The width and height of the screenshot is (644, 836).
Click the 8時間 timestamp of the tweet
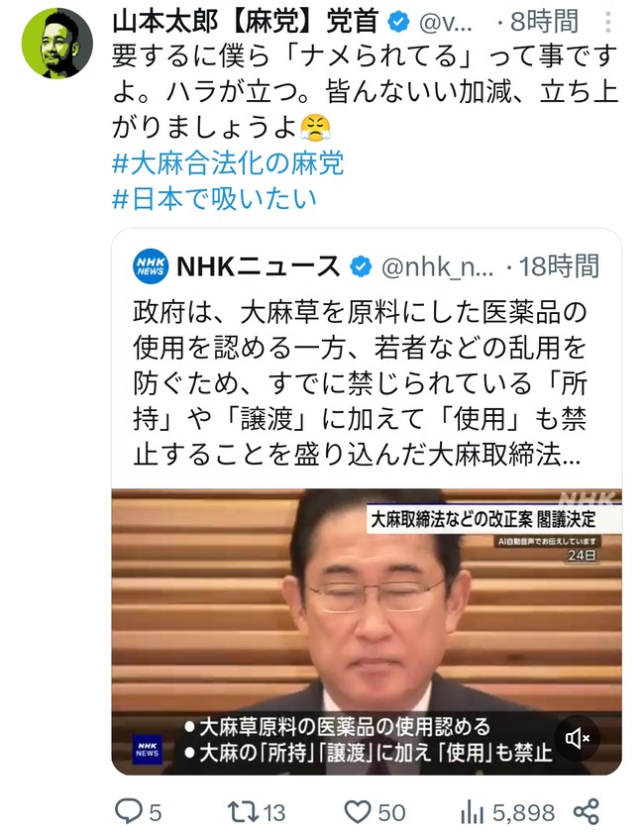(544, 22)
